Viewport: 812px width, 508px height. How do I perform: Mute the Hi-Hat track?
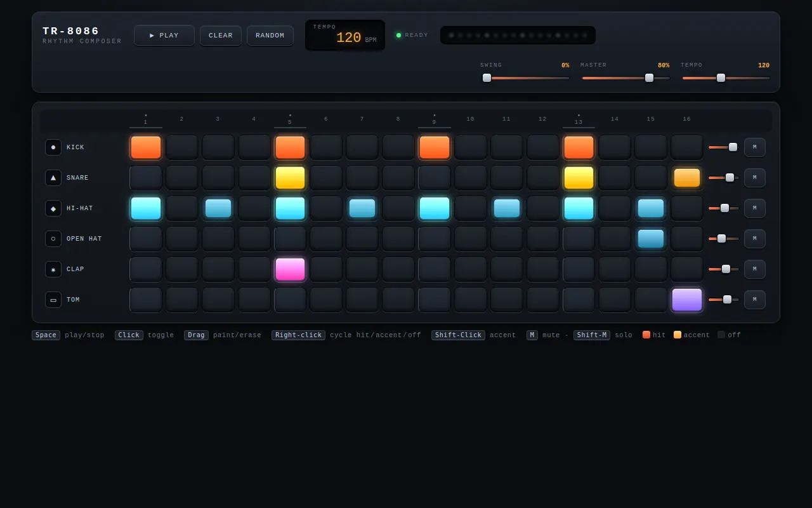tap(755, 208)
